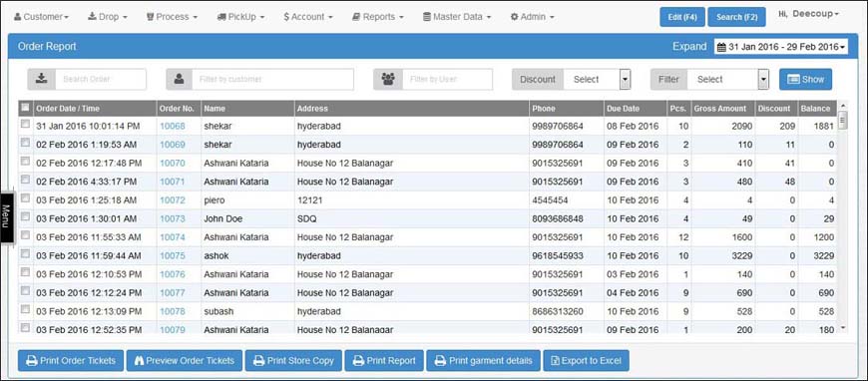Open the PickUp menu
This screenshot has height=381, width=868.
(x=240, y=17)
